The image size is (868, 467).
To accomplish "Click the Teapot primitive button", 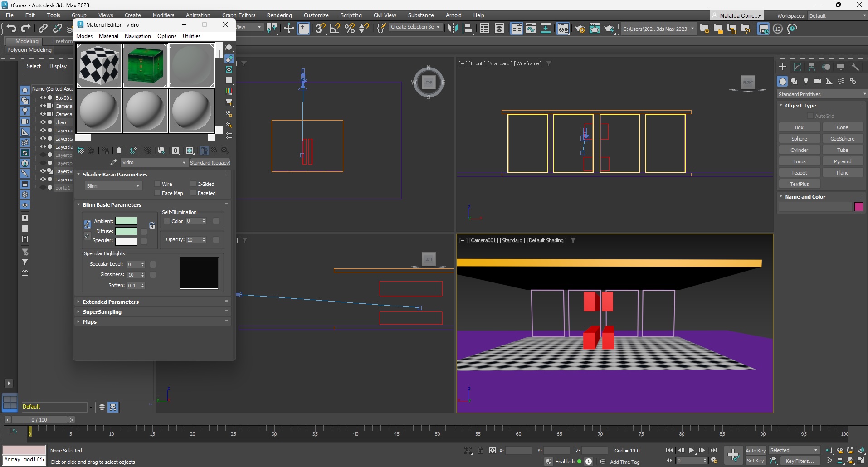I will 799,173.
